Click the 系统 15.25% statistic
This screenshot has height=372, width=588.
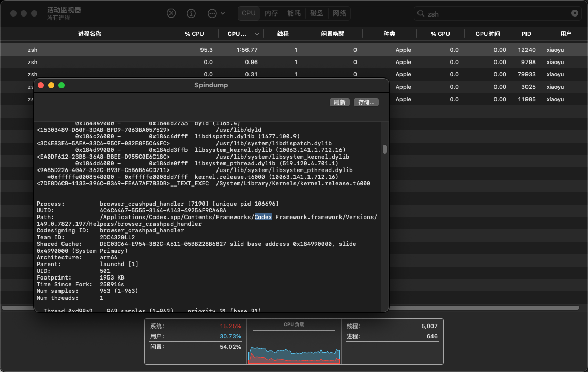[x=195, y=326]
